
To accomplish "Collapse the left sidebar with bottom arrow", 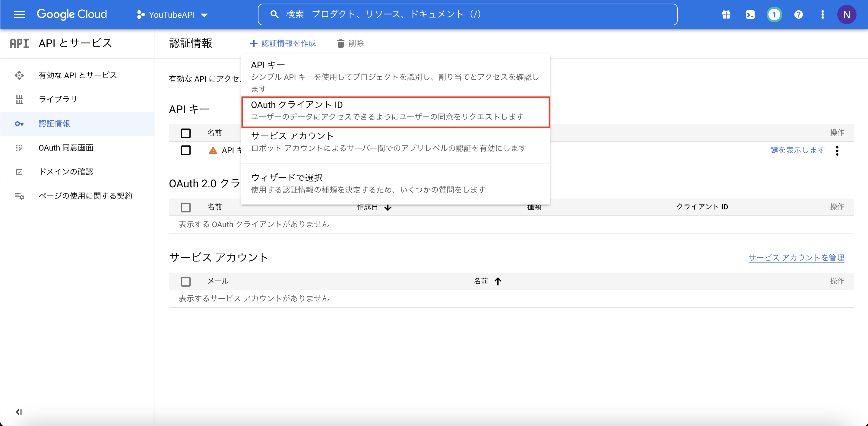I will pyautogui.click(x=19, y=412).
